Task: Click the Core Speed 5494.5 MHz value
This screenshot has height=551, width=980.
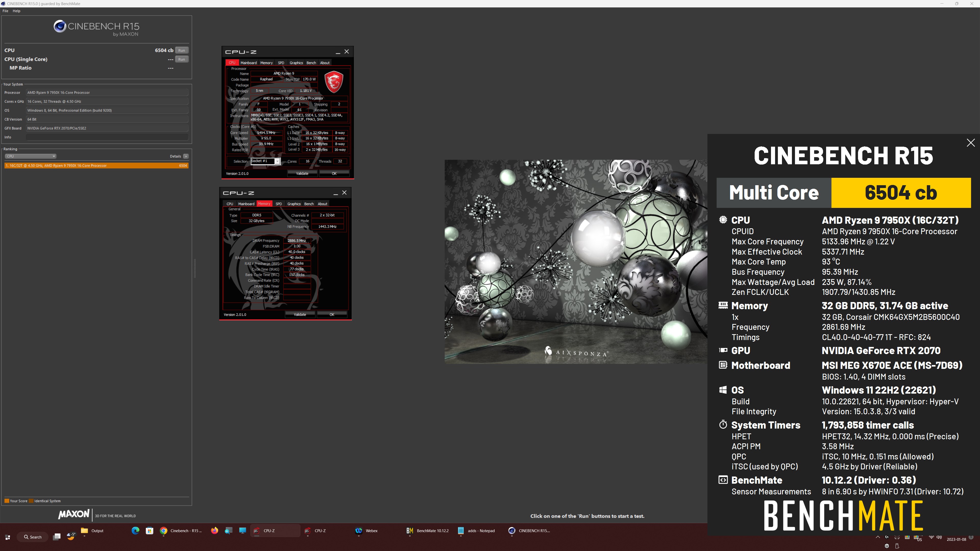Action: 266,133
